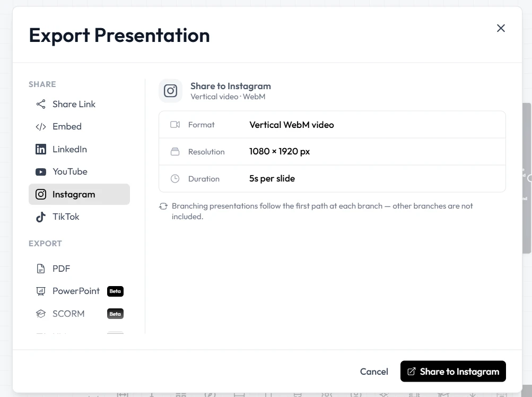This screenshot has height=397, width=532.
Task: Click the video camera Format icon
Action: pyautogui.click(x=175, y=125)
